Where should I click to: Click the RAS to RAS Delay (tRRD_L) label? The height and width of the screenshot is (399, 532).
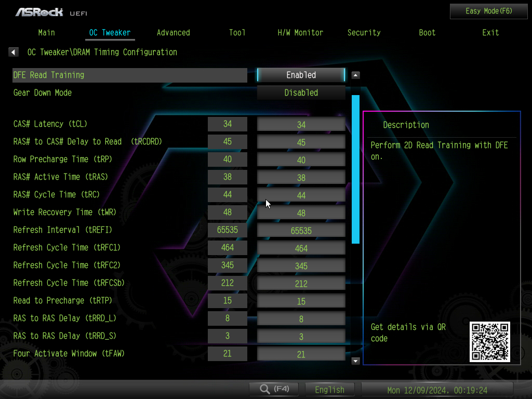pyautogui.click(x=65, y=318)
